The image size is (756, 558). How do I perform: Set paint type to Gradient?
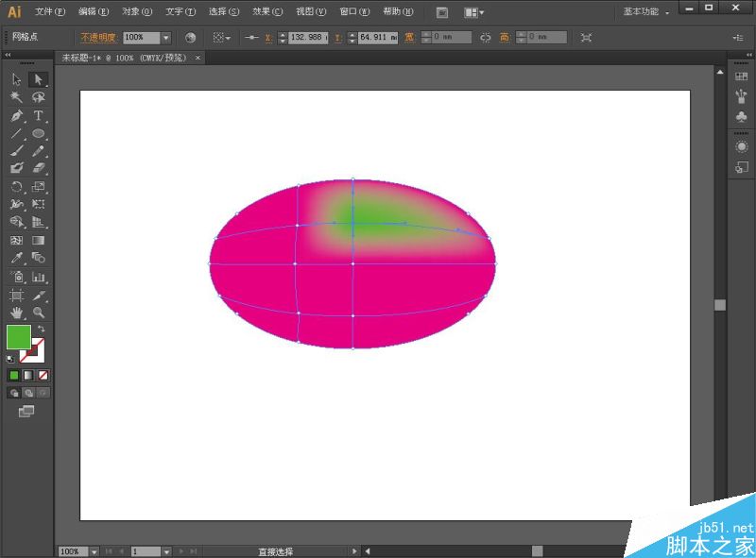click(28, 376)
